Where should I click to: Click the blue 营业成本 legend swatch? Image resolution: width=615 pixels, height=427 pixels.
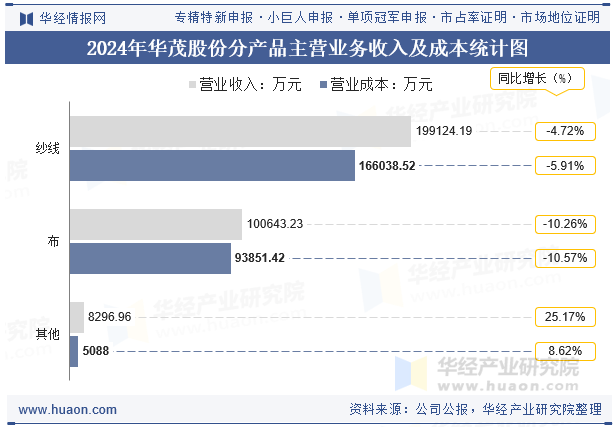tap(323, 85)
